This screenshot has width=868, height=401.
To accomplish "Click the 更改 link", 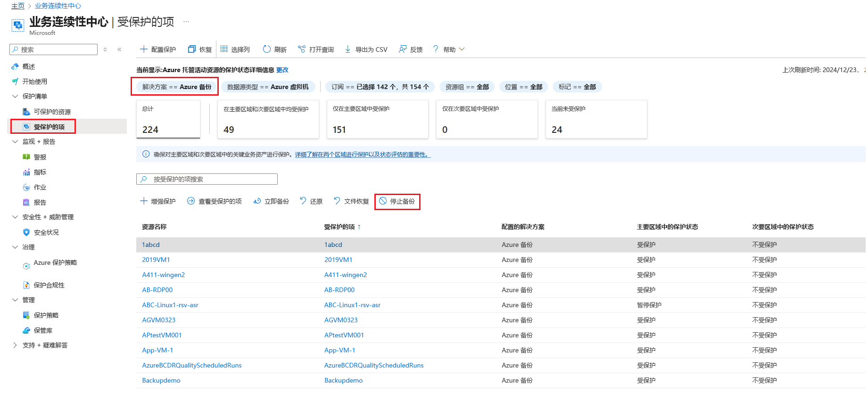I will coord(282,70).
